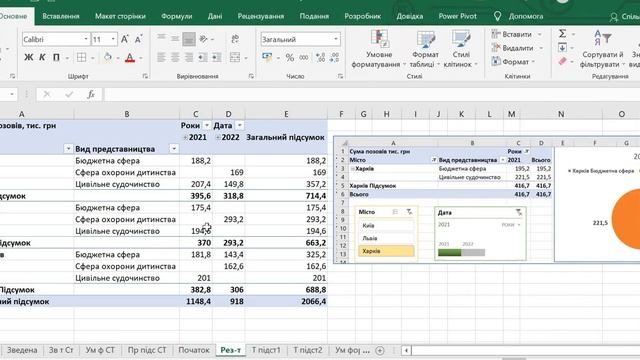The width and height of the screenshot is (640, 360).
Task: Select Харків in the Місто slicer
Action: (386, 251)
